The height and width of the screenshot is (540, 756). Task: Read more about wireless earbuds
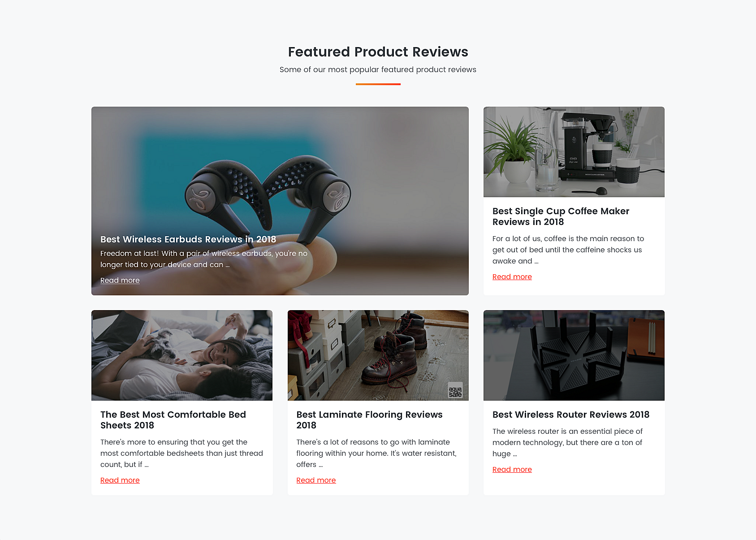[120, 280]
